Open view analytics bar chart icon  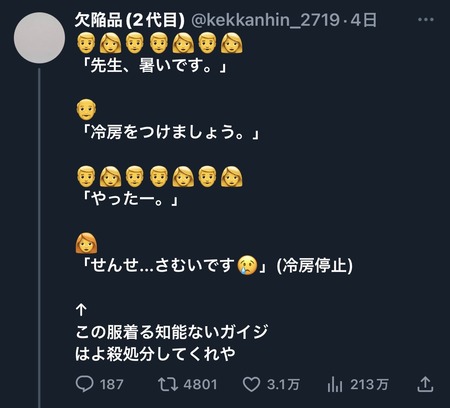coord(335,384)
